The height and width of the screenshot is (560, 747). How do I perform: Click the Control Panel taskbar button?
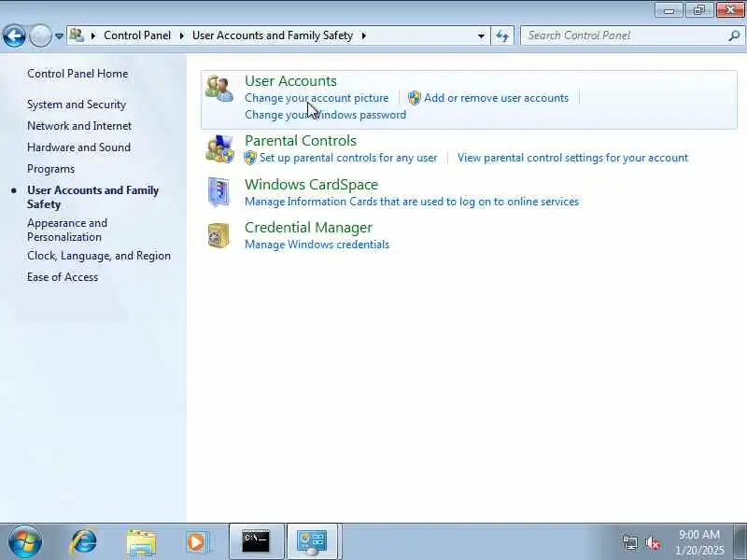[x=313, y=541]
